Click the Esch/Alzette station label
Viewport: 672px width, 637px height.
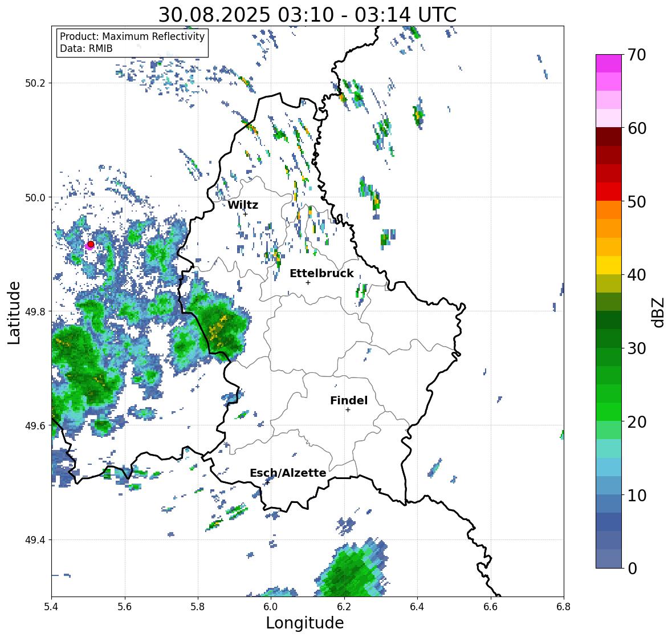tap(288, 473)
